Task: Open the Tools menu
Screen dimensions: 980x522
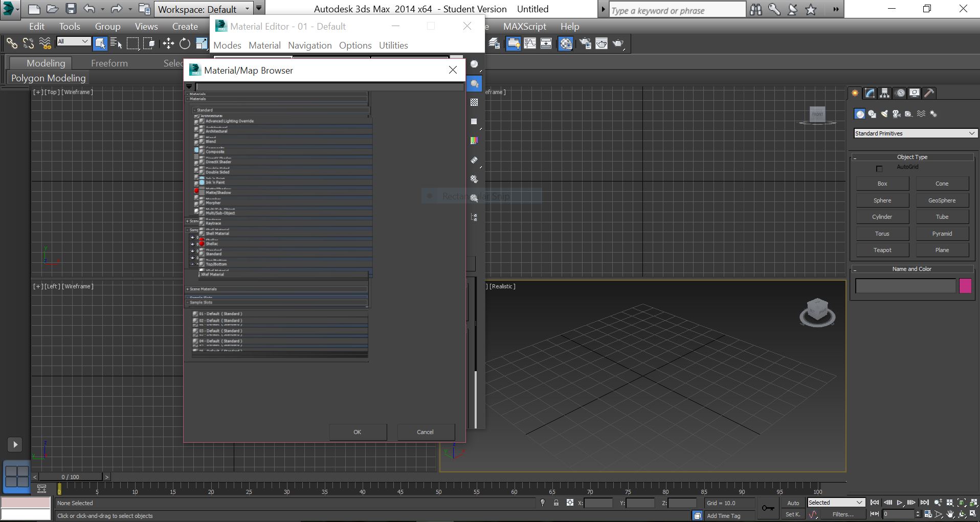Action: (x=70, y=27)
